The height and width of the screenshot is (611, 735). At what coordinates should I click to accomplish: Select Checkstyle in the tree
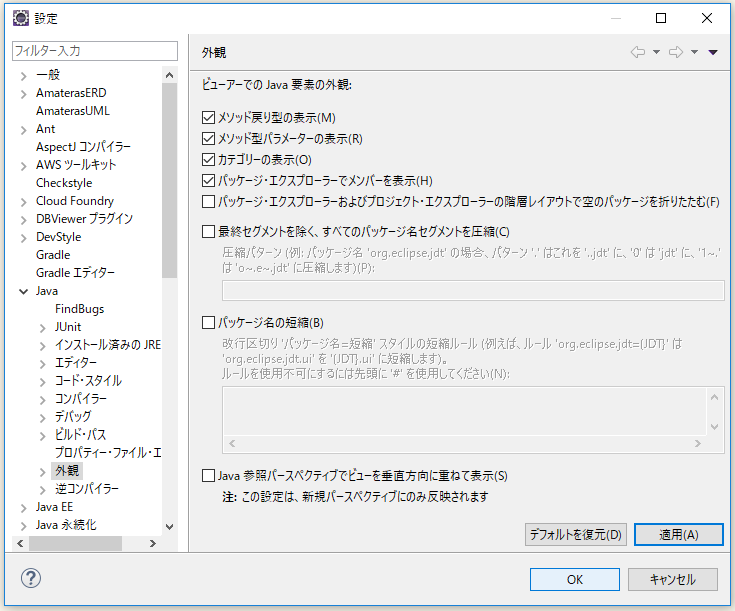64,183
